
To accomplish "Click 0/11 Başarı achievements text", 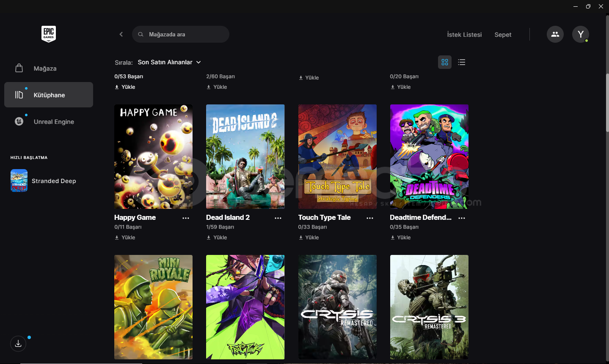I will (128, 227).
